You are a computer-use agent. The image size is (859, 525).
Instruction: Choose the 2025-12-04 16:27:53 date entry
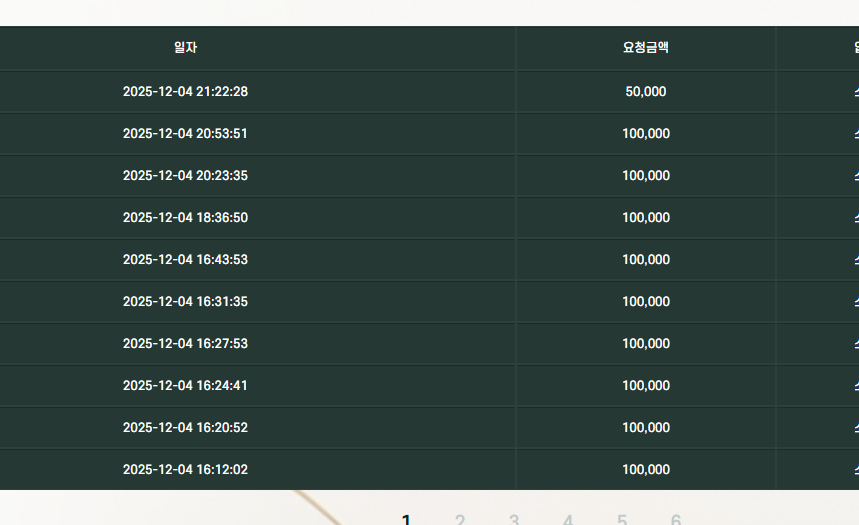coord(185,344)
